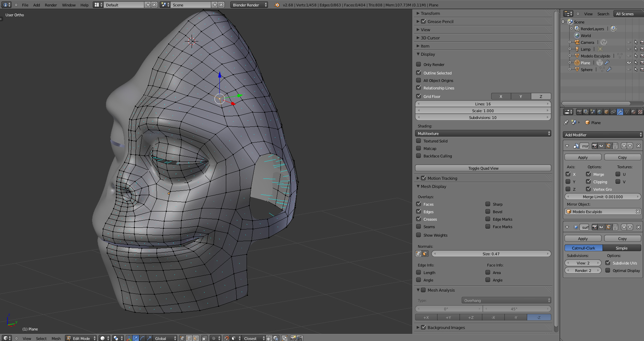
Task: Enable the Backface Culling checkbox
Action: click(419, 156)
